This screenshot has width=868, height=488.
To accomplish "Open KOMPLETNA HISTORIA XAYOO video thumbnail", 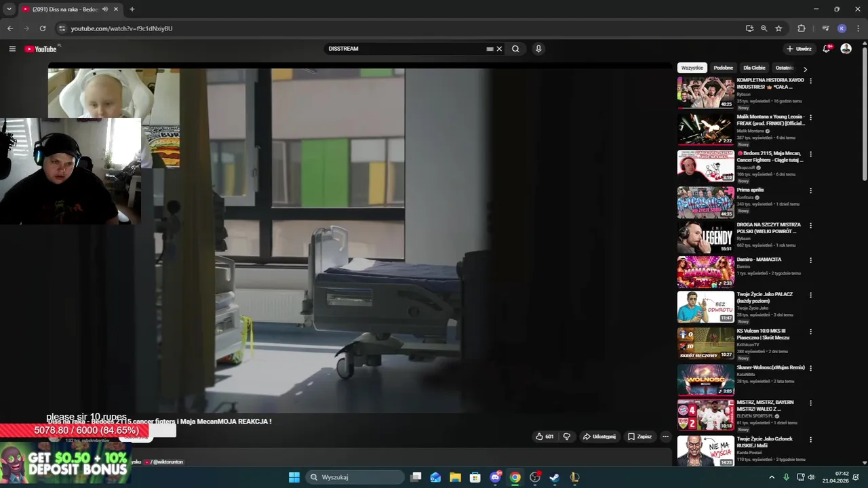I will tap(705, 92).
